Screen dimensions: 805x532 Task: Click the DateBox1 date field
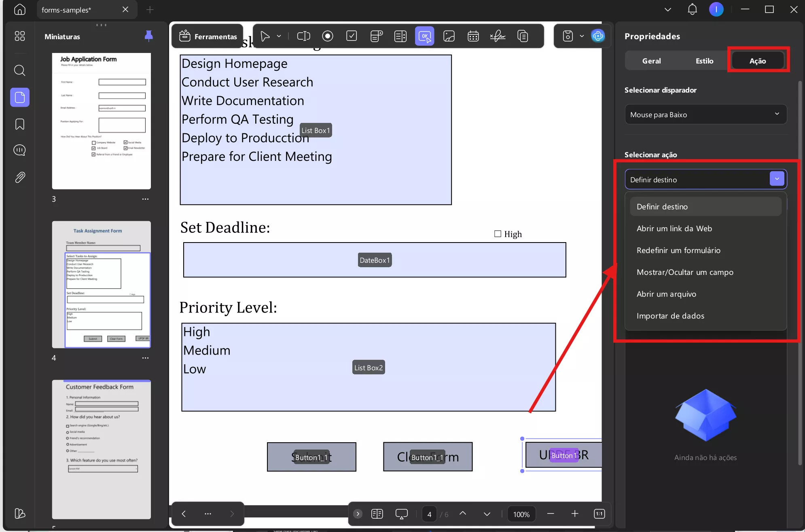click(x=375, y=260)
